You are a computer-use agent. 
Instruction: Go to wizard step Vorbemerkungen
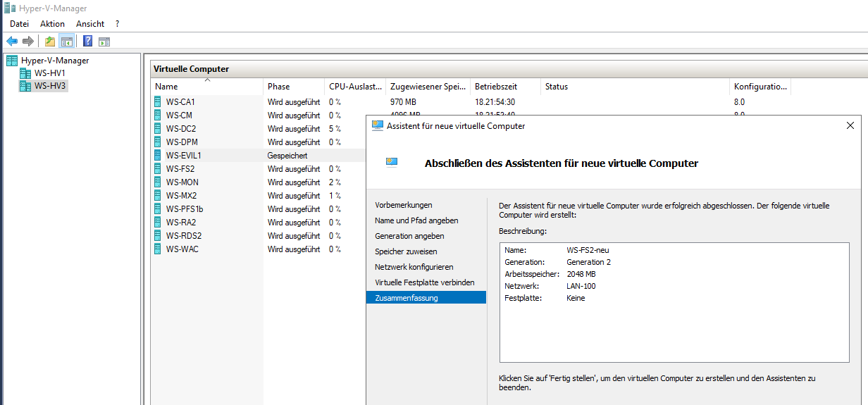404,205
